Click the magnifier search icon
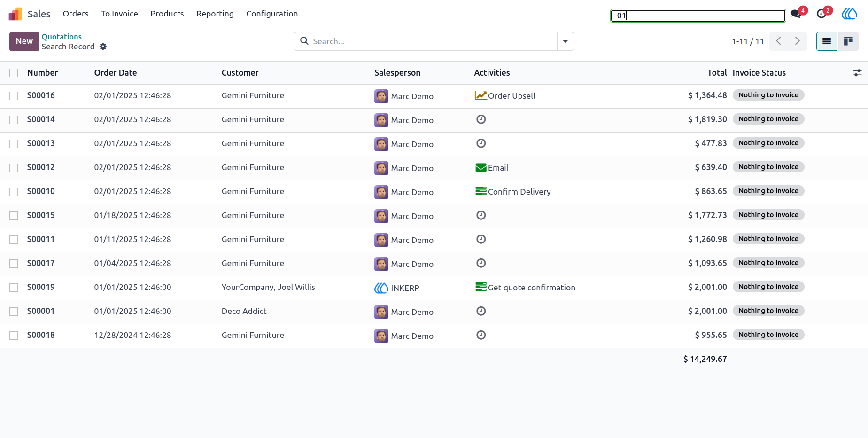Viewport: 868px width, 438px height. click(x=304, y=41)
